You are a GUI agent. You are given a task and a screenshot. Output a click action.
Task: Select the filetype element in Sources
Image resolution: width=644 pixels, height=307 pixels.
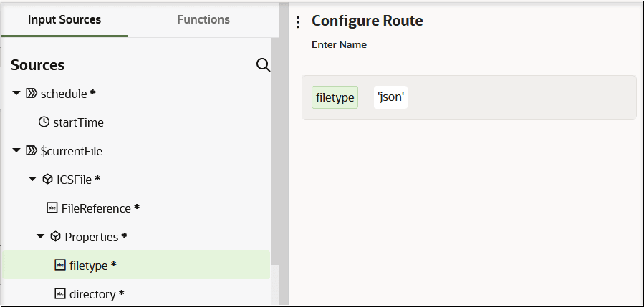pos(136,265)
